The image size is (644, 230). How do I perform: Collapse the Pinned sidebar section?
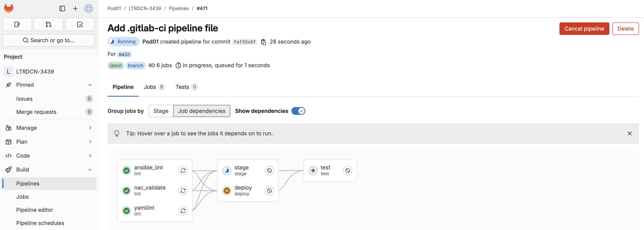90,85
